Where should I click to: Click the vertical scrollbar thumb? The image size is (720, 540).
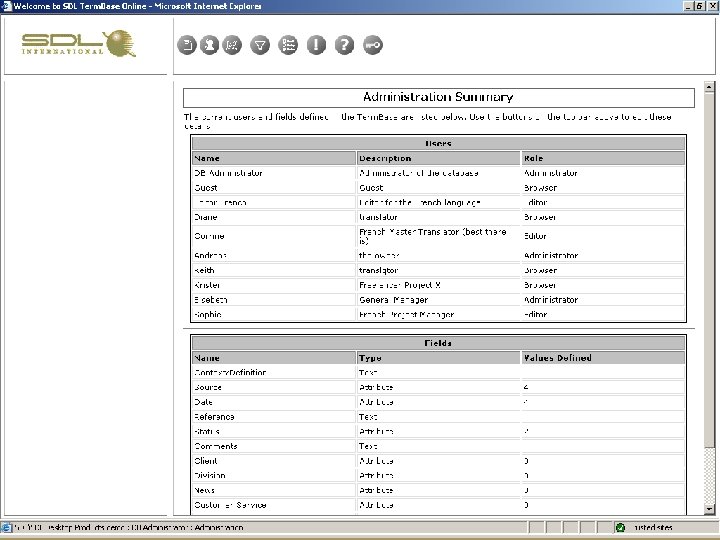(709, 269)
